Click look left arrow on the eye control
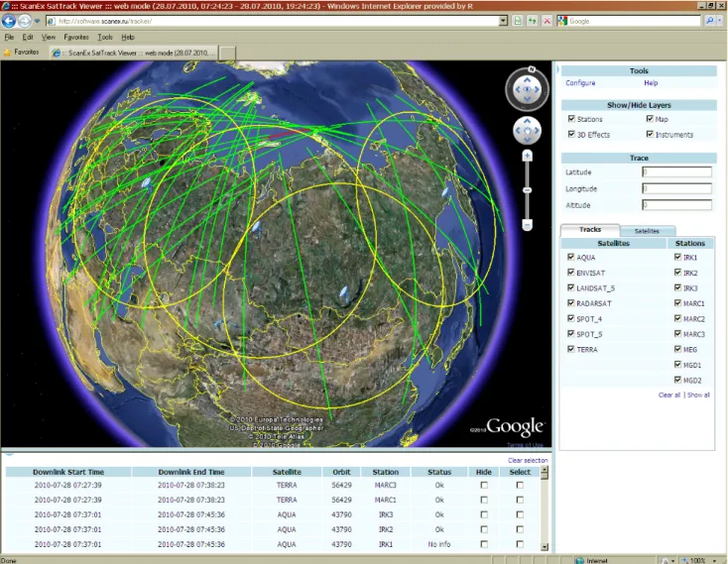Viewport: 728px width, 564px height. 517,89
